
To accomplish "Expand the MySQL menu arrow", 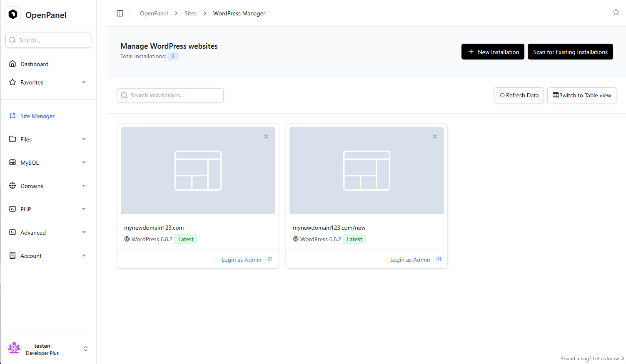I will pyautogui.click(x=84, y=163).
